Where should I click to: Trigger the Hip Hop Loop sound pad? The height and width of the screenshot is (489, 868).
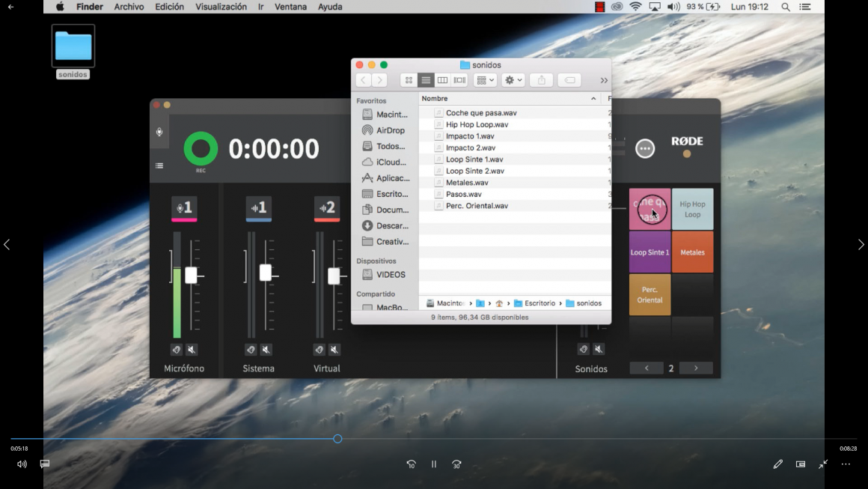coord(692,209)
